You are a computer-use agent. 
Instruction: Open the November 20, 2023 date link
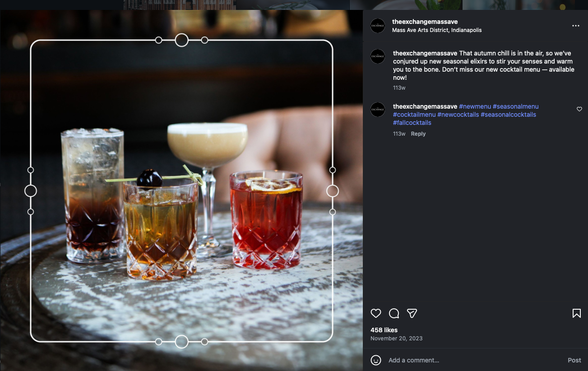tap(396, 339)
